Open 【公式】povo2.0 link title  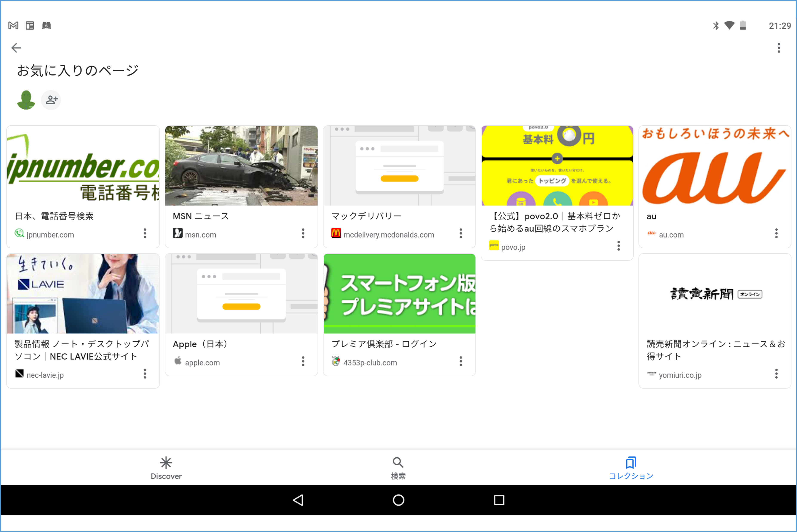pyautogui.click(x=555, y=222)
